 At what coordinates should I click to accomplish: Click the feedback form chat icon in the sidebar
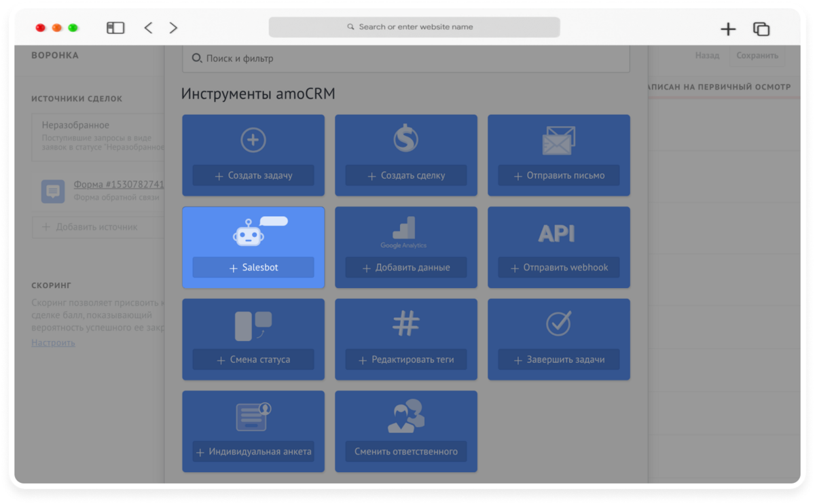(52, 191)
